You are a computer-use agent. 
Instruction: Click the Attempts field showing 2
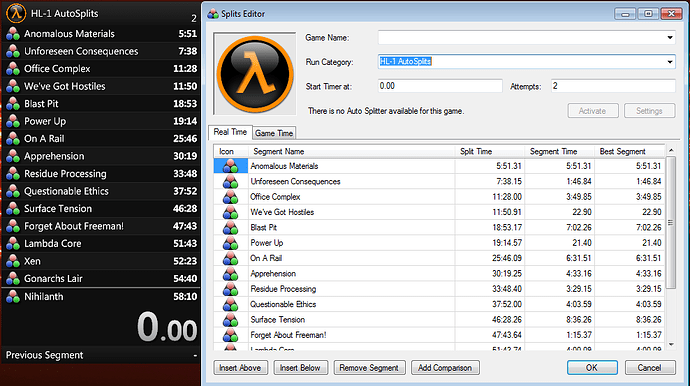pos(613,86)
